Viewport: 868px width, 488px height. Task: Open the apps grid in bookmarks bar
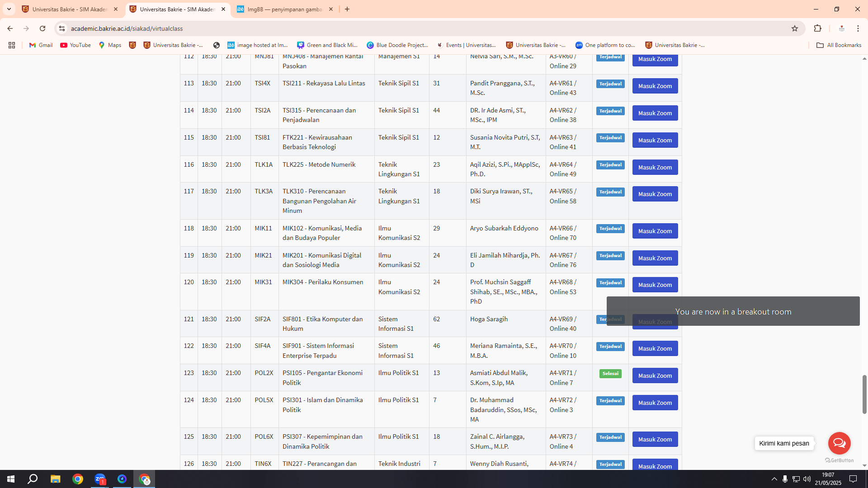tap(12, 45)
